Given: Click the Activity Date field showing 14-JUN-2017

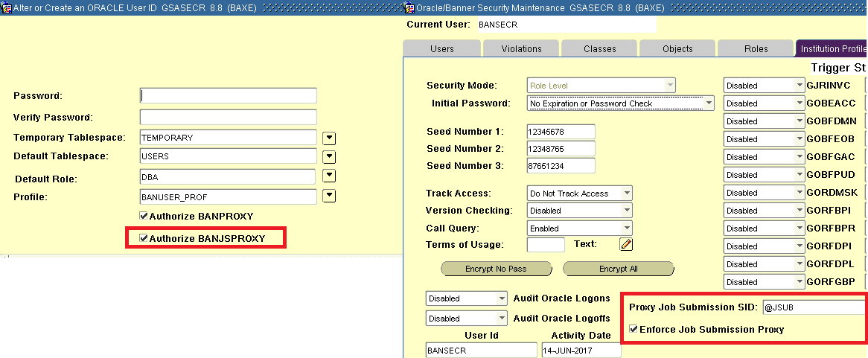Looking at the screenshot, I should 581,351.
